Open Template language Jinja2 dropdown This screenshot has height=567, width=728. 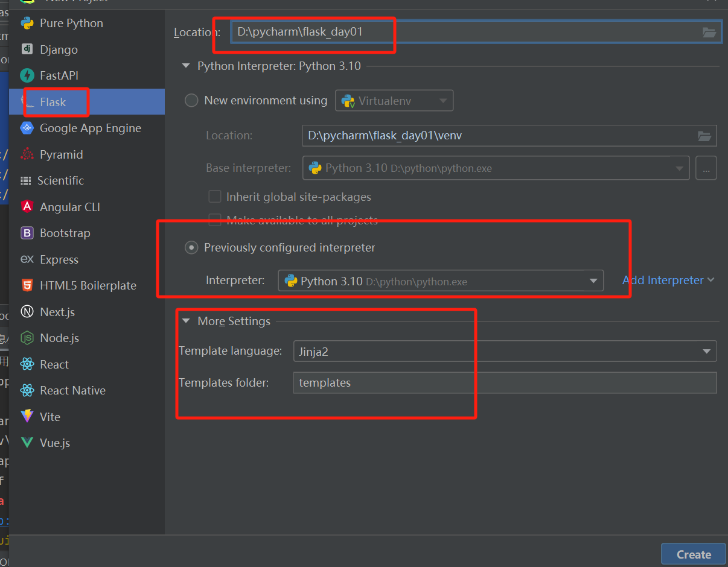click(505, 351)
